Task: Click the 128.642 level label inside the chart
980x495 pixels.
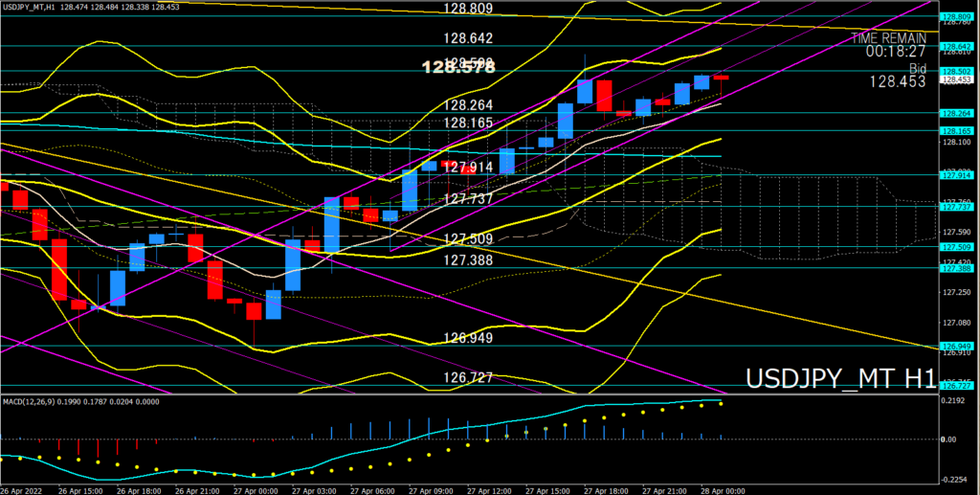Action: [468, 38]
